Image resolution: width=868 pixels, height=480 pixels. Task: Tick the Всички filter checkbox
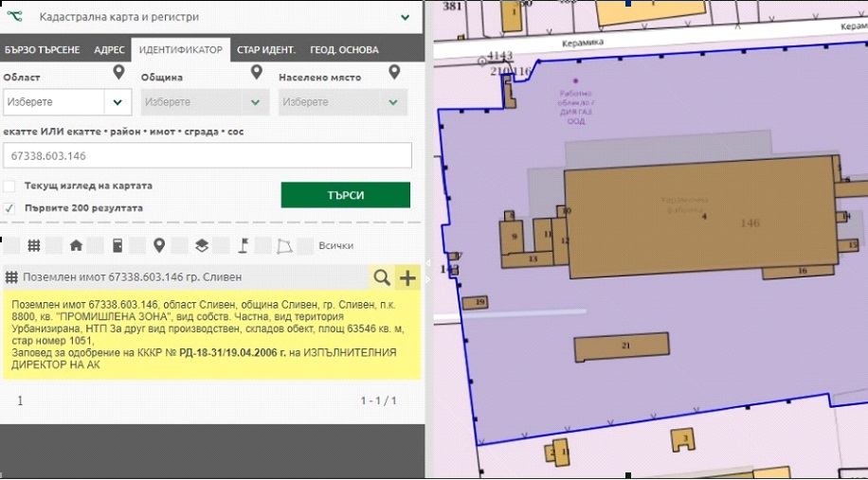[x=305, y=245]
